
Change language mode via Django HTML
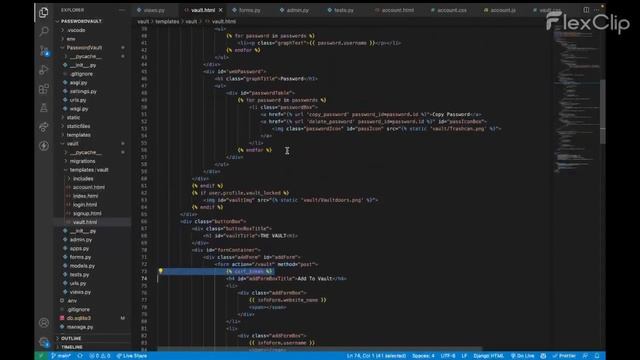coord(489,356)
